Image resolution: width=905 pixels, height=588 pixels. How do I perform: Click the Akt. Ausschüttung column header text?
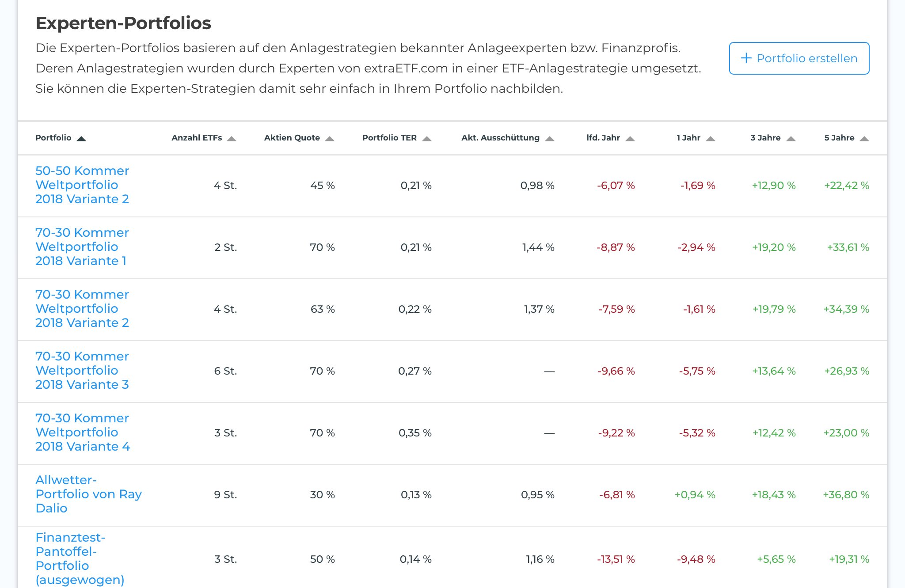[500, 138]
